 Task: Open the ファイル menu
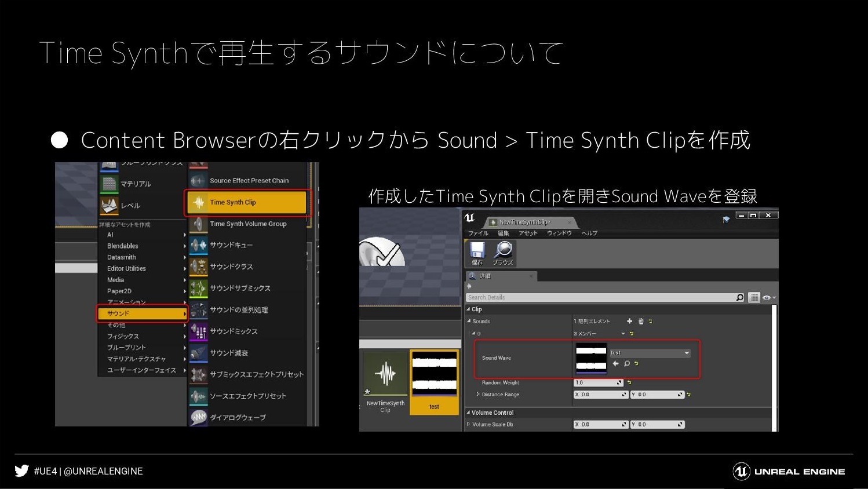(x=478, y=233)
